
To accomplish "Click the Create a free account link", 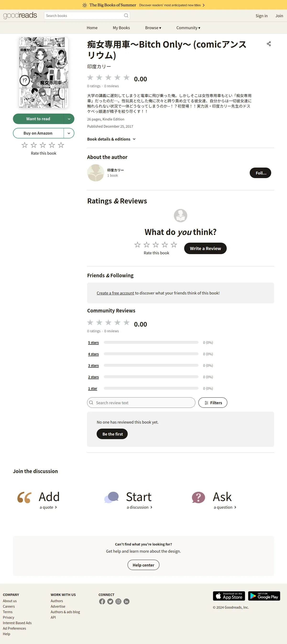I will (x=115, y=293).
